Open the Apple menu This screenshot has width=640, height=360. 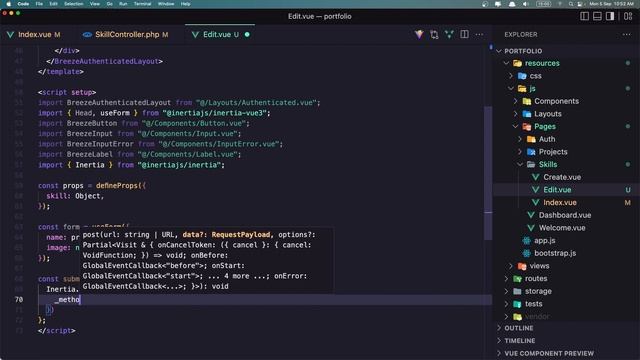(9, 4)
